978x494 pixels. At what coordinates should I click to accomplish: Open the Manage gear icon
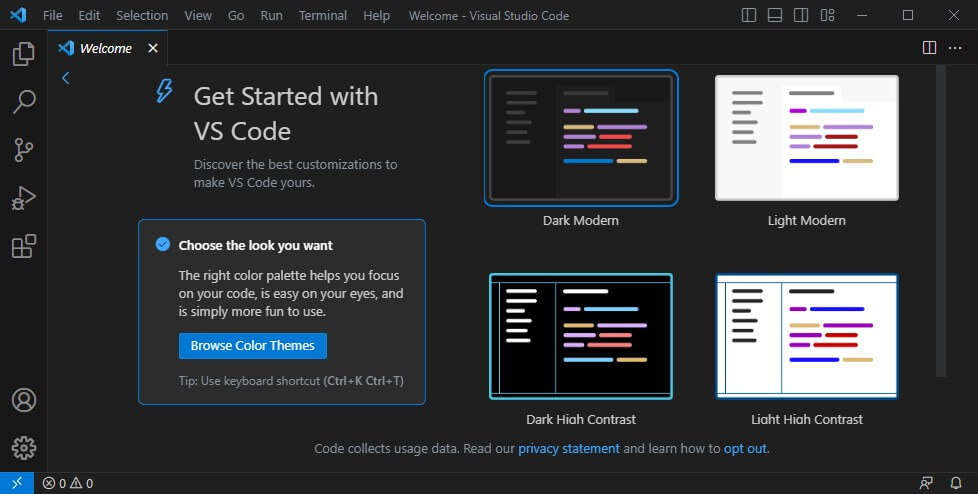point(24,448)
